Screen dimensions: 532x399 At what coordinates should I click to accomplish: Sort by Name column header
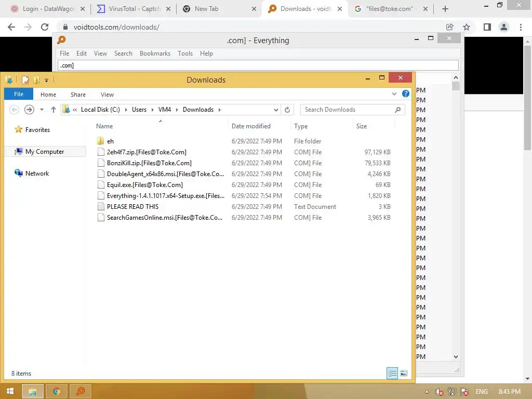104,126
